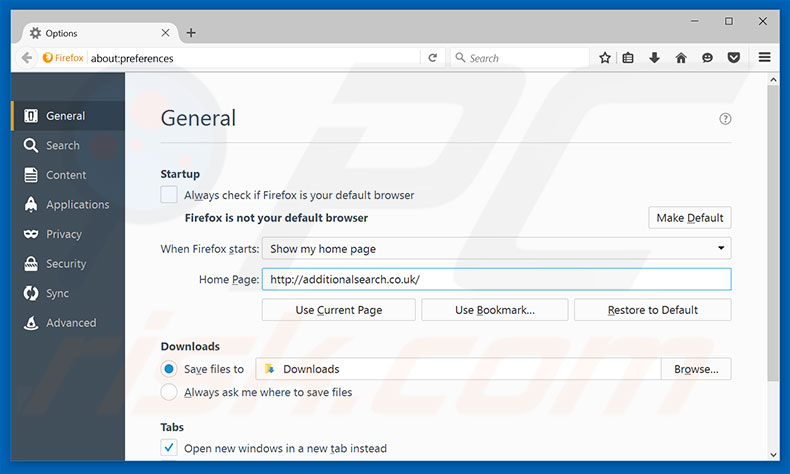
Task: Enable always check if Firefox is default browser
Action: pyautogui.click(x=169, y=194)
